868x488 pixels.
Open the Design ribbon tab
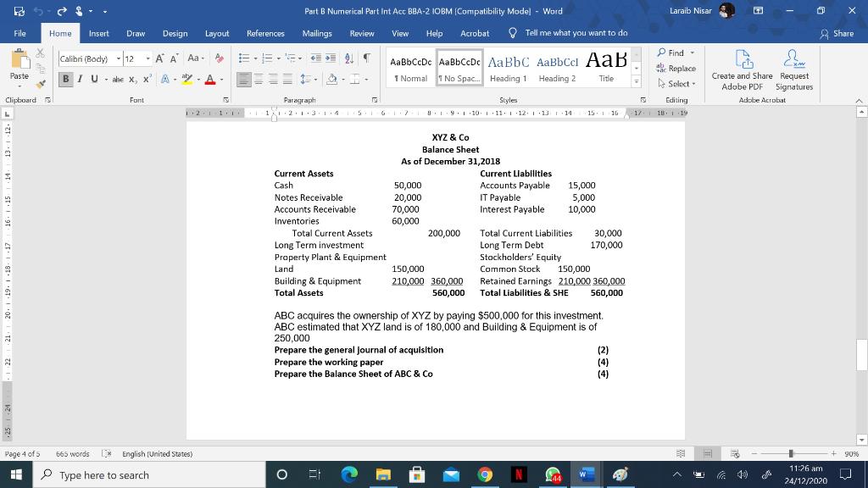(x=175, y=34)
